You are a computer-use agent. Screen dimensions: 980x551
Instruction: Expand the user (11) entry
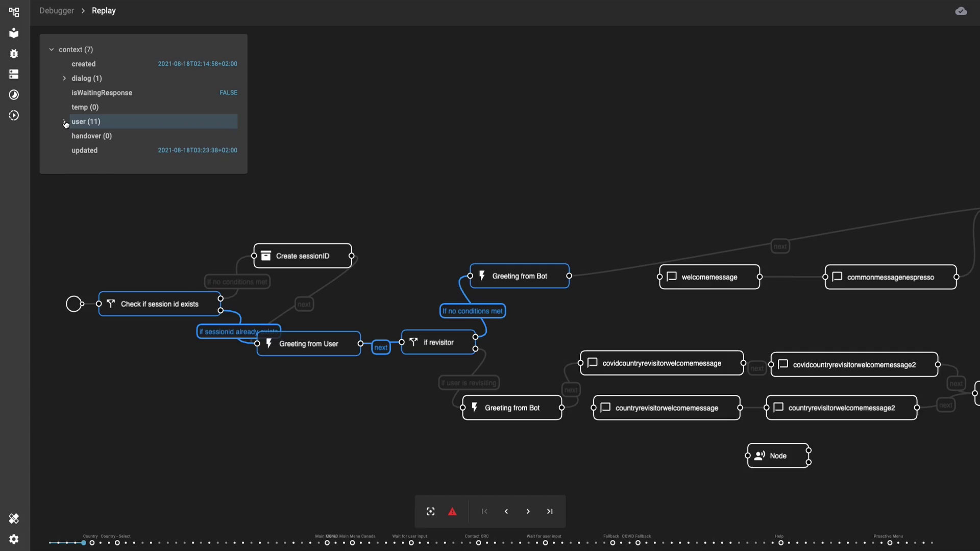[x=64, y=121]
